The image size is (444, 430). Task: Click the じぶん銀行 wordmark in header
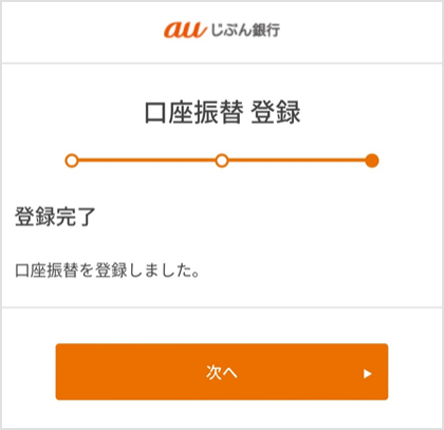tap(246, 30)
